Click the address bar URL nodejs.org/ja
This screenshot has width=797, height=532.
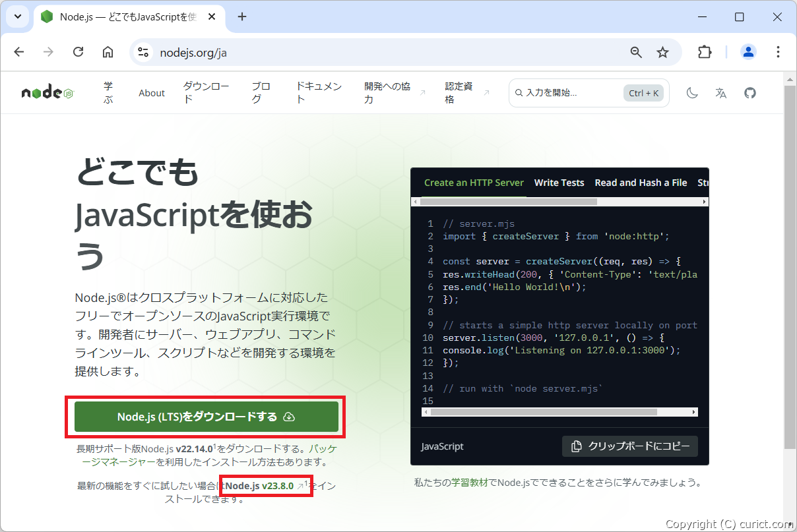tap(193, 53)
